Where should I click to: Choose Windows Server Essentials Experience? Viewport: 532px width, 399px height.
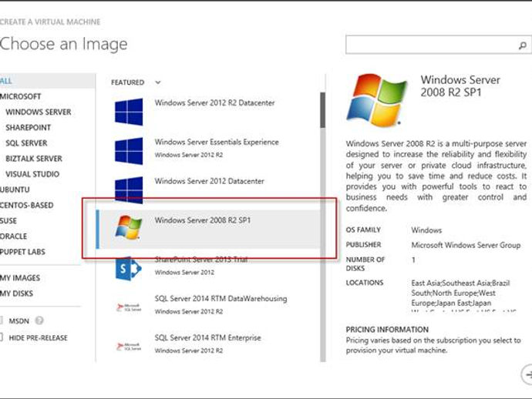(x=217, y=142)
